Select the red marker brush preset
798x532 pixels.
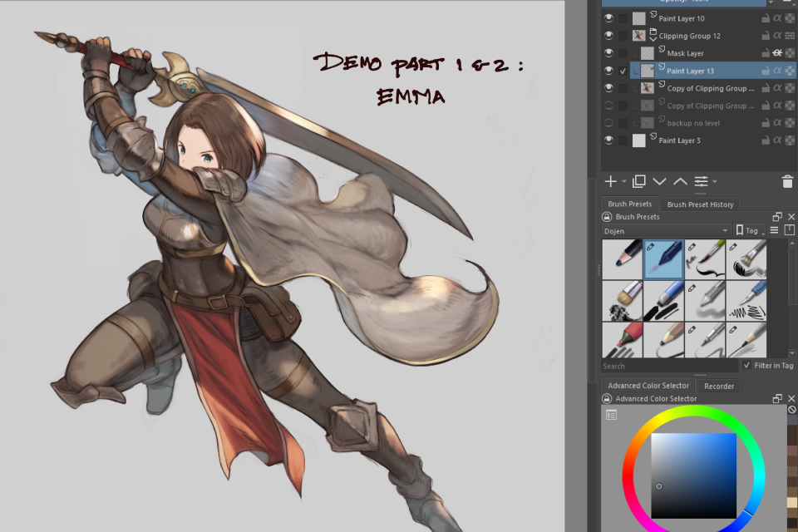623,340
